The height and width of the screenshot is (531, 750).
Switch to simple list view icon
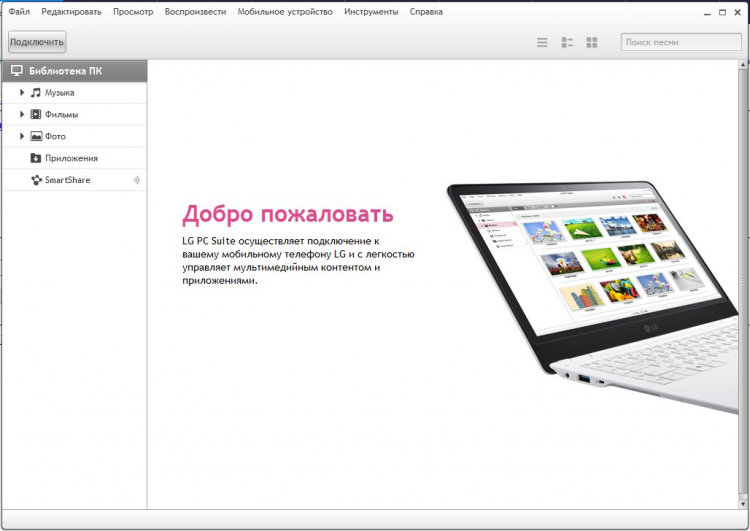tap(542, 43)
